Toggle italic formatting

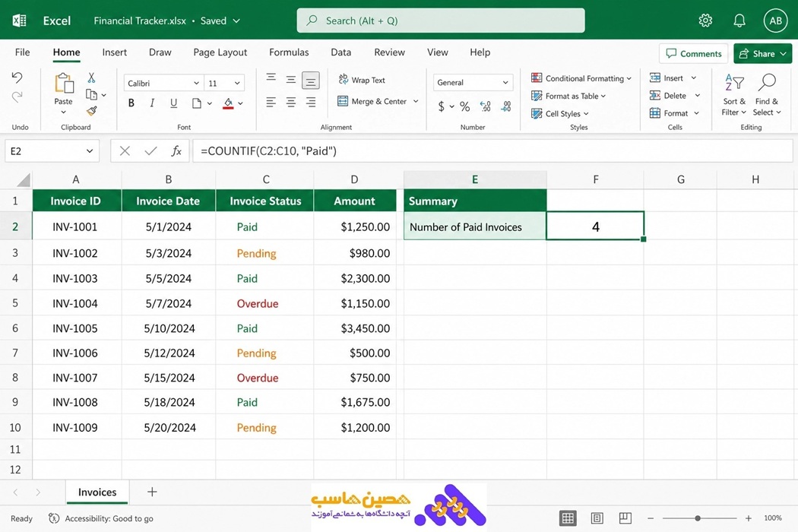coord(152,103)
